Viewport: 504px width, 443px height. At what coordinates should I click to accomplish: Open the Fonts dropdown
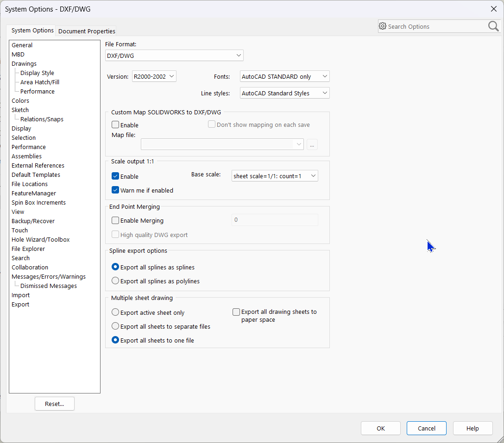[x=284, y=76]
